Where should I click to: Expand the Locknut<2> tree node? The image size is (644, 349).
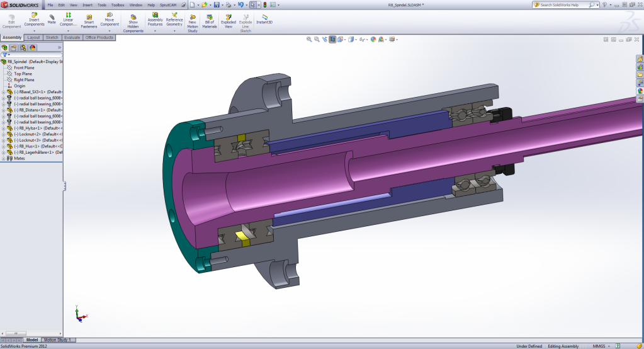(x=3, y=134)
